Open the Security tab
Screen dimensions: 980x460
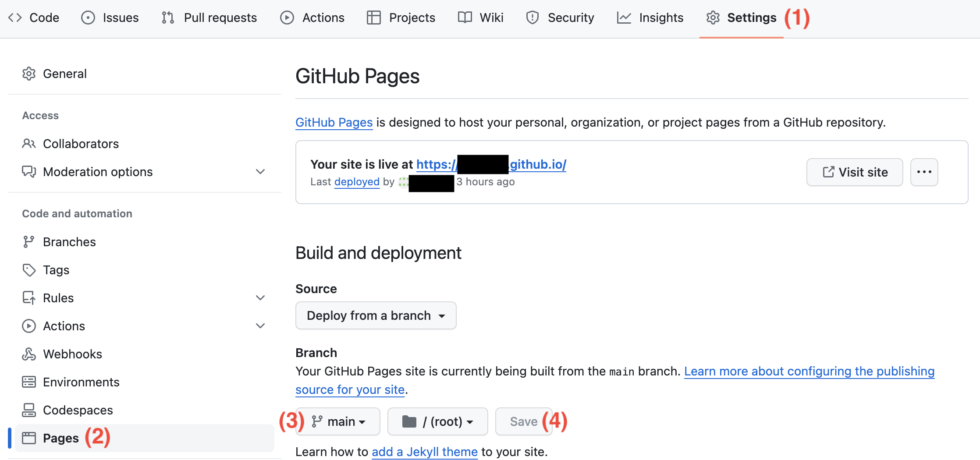[560, 18]
